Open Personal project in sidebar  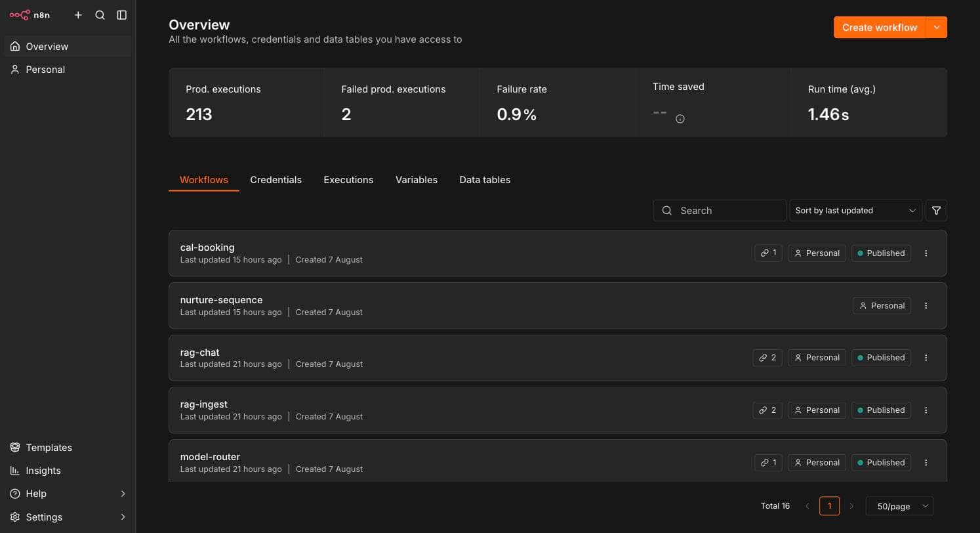pos(68,70)
